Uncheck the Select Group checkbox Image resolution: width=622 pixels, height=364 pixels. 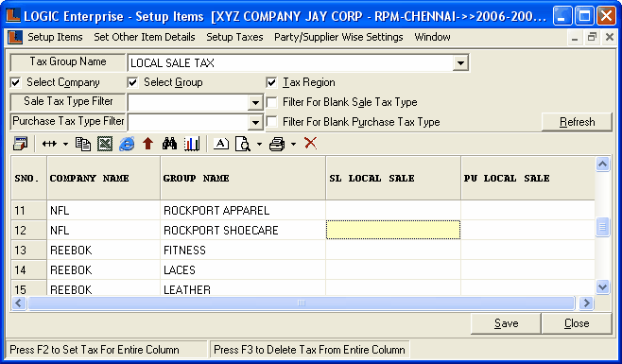coord(132,82)
